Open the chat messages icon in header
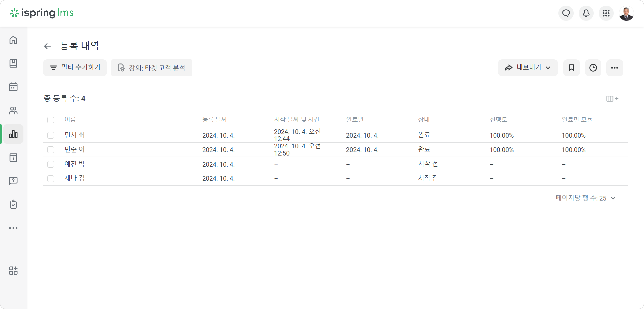 566,13
